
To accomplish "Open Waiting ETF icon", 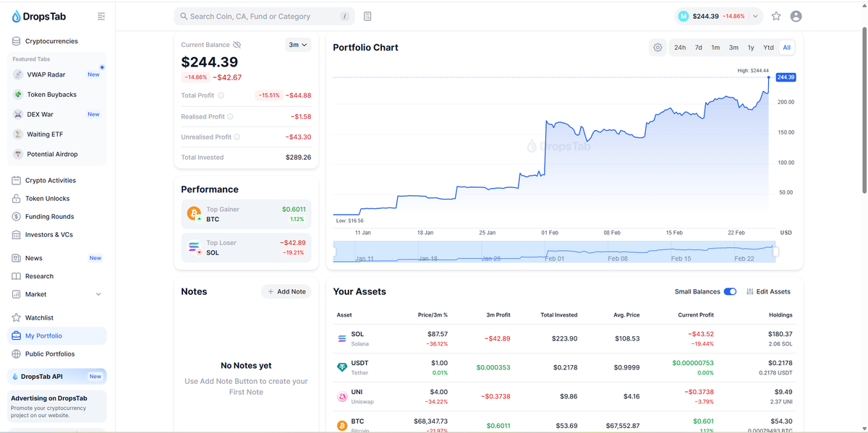I will click(18, 134).
